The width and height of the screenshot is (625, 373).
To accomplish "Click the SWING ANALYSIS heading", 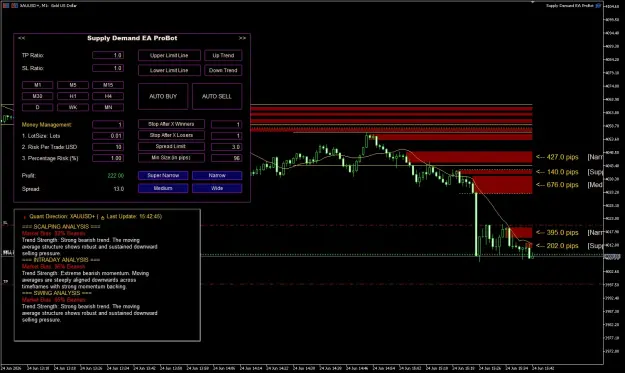I will coord(57,293).
